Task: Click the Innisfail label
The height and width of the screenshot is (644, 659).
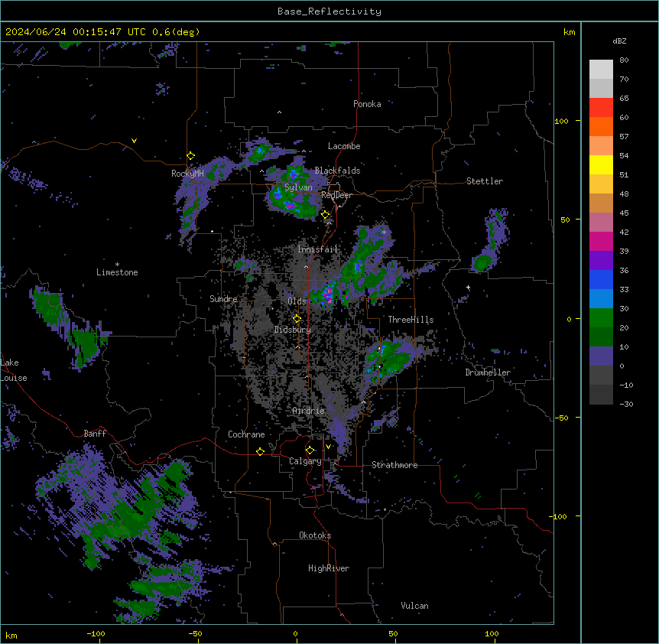Action: click(x=317, y=249)
